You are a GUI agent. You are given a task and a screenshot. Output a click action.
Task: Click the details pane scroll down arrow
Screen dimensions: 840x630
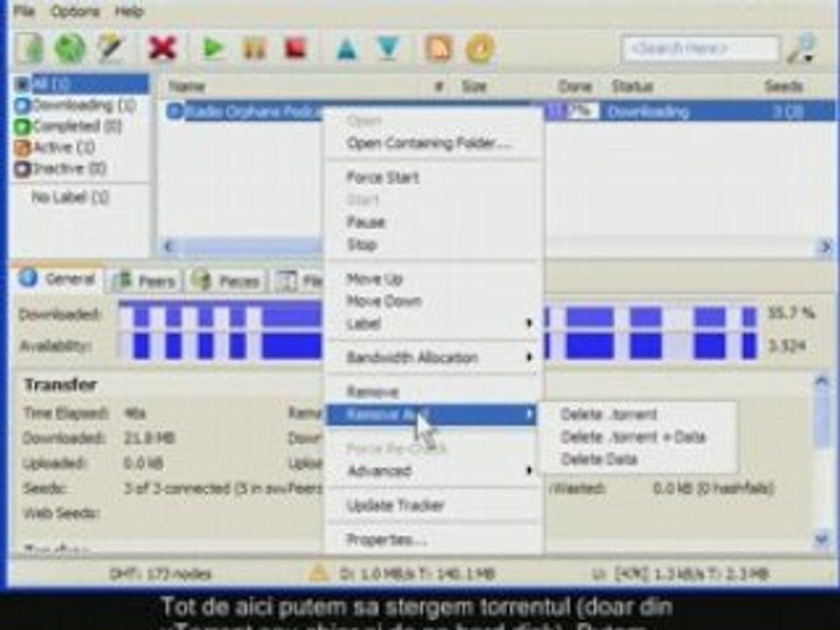pyautogui.click(x=822, y=538)
